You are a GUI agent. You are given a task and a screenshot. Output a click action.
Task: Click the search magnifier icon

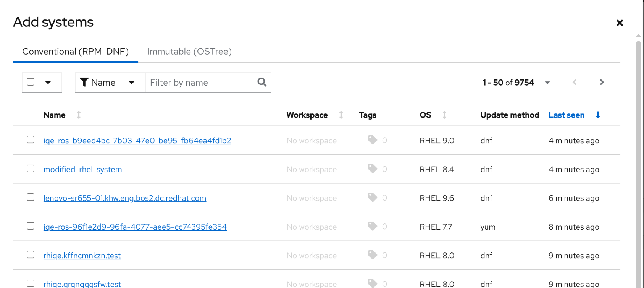click(x=262, y=82)
